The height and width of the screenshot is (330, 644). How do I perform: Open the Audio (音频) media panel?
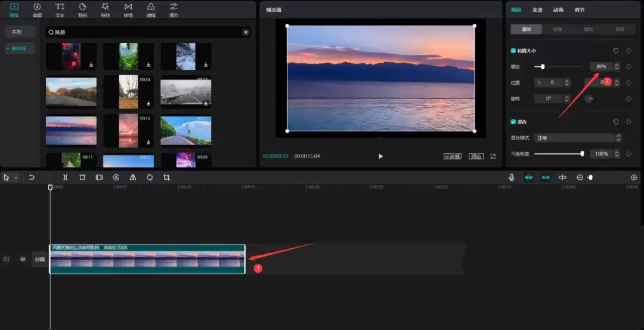pos(37,10)
